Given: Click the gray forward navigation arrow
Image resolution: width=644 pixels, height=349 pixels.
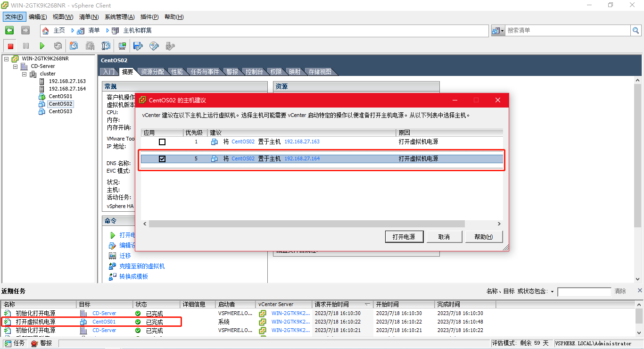Looking at the screenshot, I should [25, 30].
